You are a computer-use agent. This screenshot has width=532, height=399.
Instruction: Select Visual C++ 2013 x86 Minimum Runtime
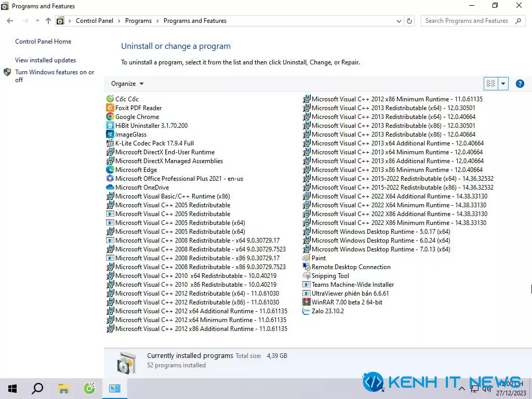point(393,170)
